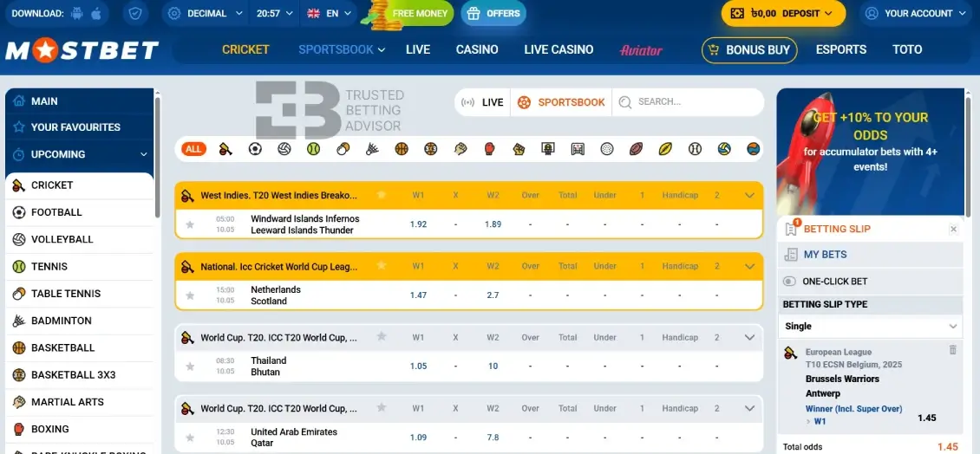The height and width of the screenshot is (454, 980).
Task: Close the betting slip panel with the X
Action: click(x=953, y=230)
